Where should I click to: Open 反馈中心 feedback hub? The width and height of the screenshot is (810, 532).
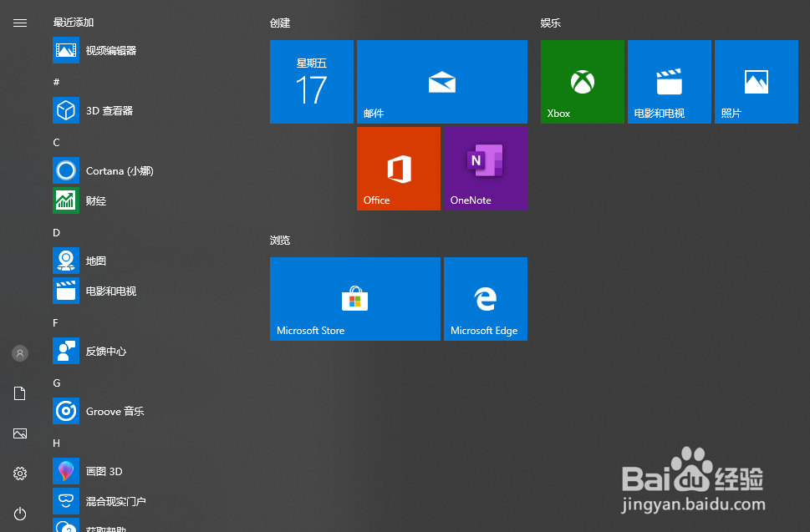(x=90, y=352)
